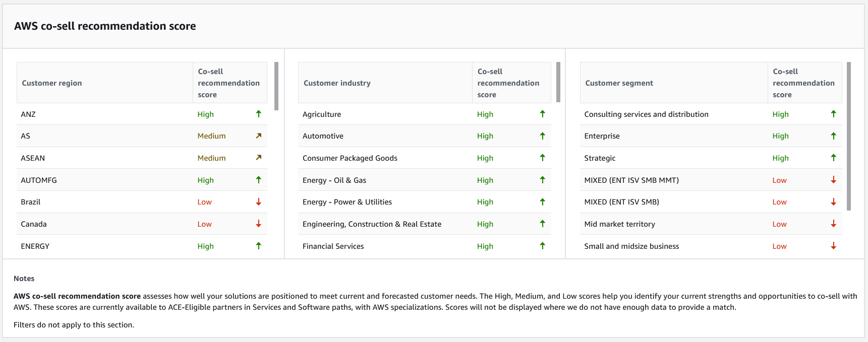Click the up arrow in Agriculture row
The image size is (868, 342).
[542, 114]
